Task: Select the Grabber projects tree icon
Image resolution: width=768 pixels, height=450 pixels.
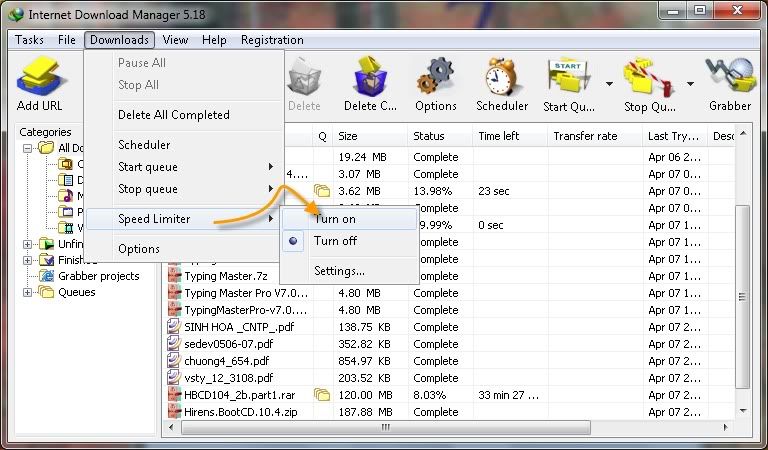Action: tap(47, 276)
